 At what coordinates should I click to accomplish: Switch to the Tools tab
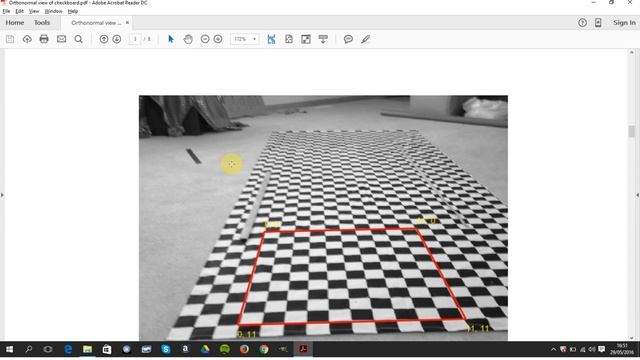pos(42,23)
